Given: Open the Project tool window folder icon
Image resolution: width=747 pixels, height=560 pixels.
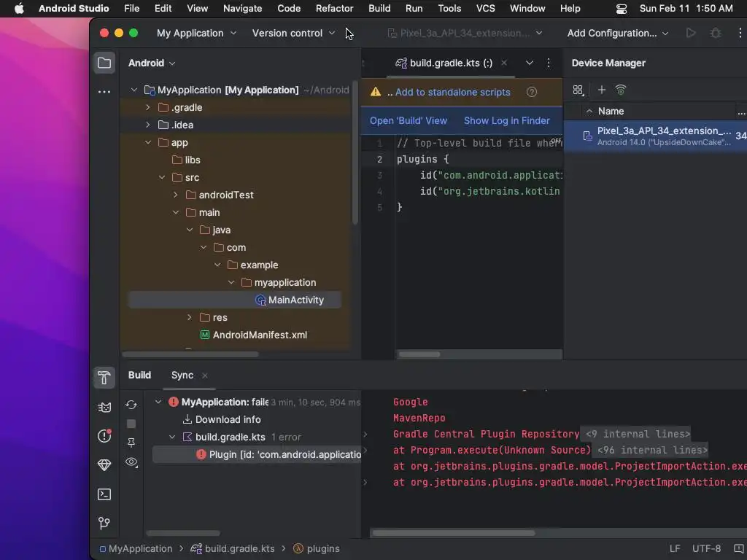Looking at the screenshot, I should click(104, 63).
